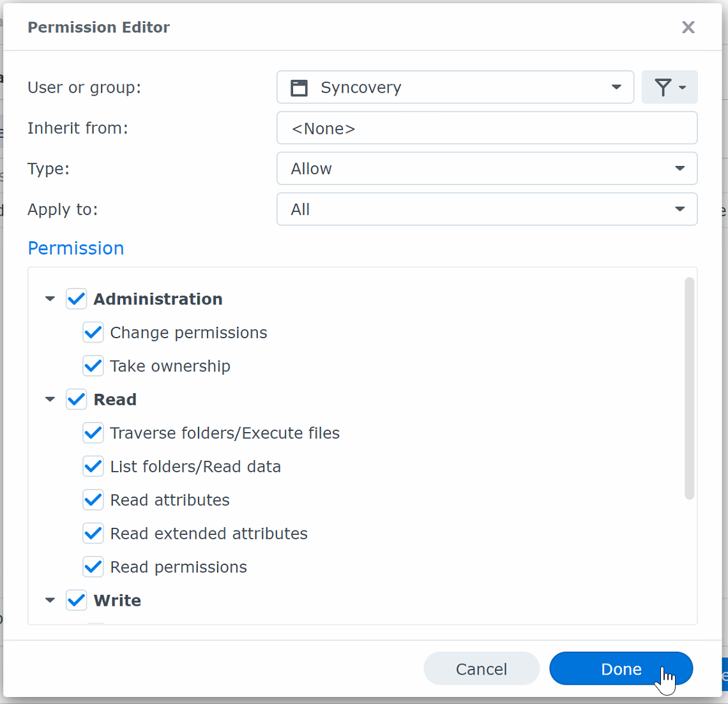Disable the Write permission group

coord(76,600)
